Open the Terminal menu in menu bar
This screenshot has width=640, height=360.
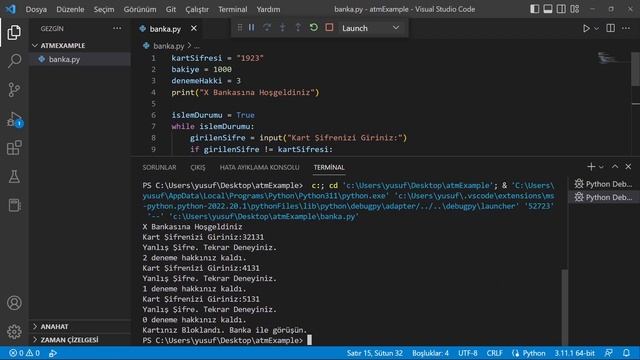232,9
